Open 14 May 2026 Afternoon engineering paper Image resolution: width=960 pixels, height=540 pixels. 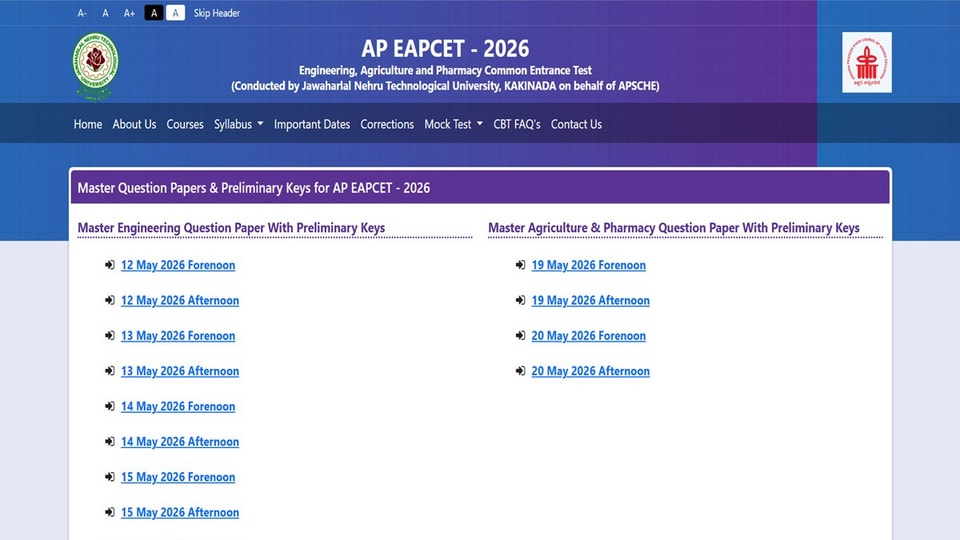180,441
